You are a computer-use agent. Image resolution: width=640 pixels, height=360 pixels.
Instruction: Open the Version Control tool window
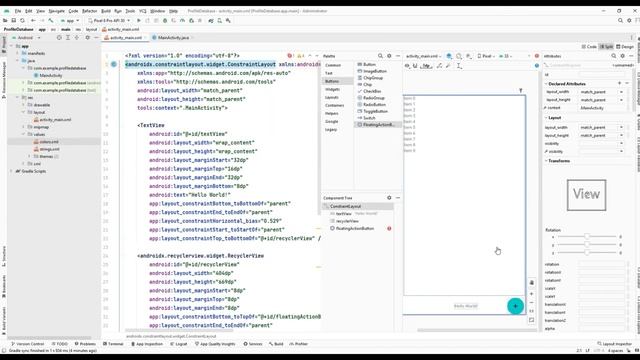27,344
